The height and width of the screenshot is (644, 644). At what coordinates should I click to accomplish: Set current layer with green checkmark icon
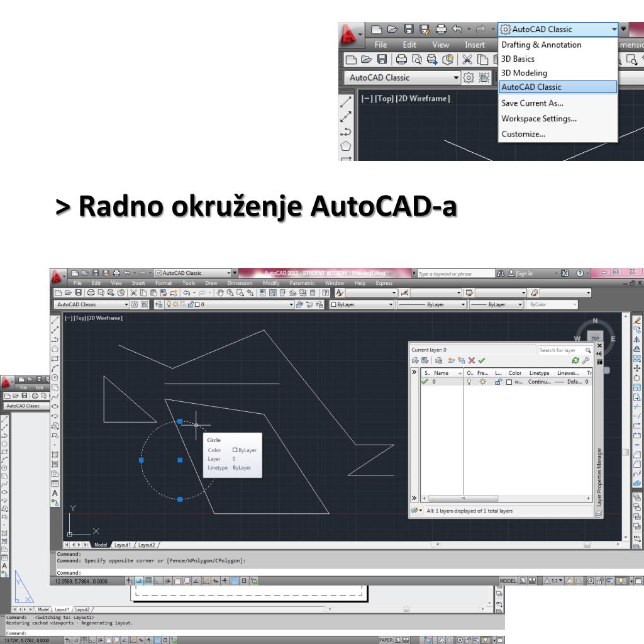(481, 361)
